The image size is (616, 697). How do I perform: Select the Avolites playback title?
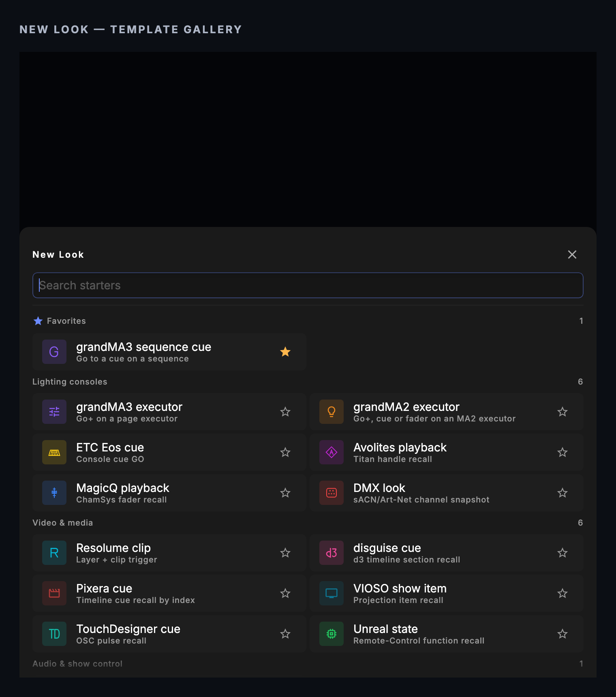(400, 447)
